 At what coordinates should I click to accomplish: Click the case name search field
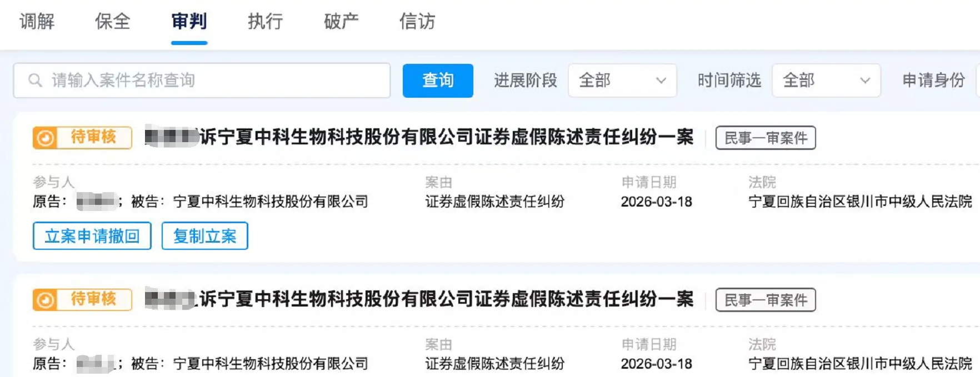[x=202, y=81]
